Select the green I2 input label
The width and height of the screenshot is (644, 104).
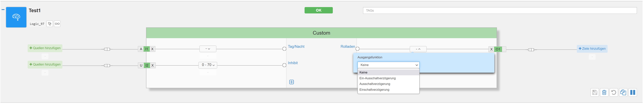(147, 66)
